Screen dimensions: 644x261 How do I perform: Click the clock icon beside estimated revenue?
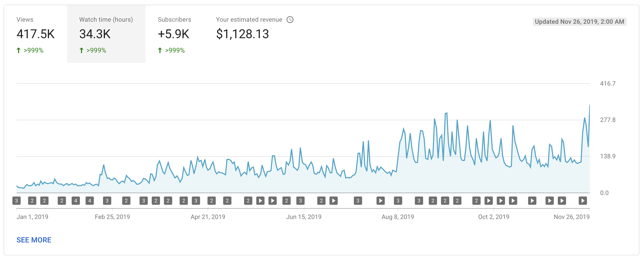click(x=290, y=20)
